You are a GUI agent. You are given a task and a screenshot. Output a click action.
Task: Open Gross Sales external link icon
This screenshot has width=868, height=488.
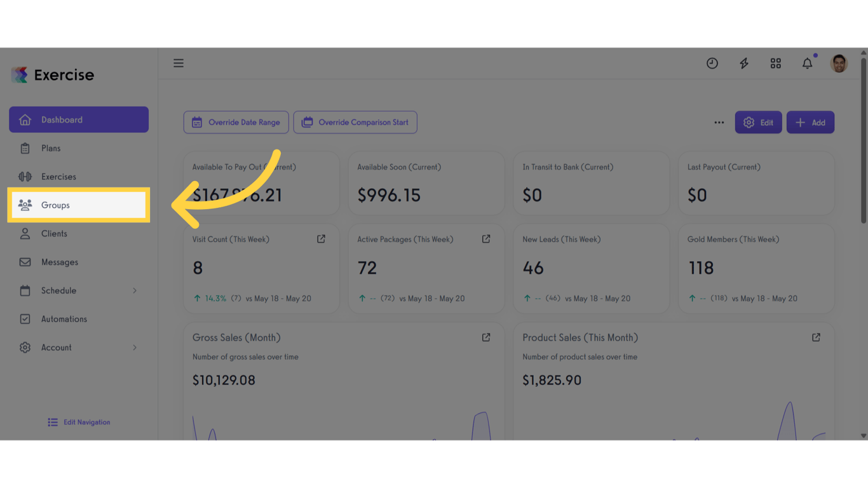(x=486, y=337)
